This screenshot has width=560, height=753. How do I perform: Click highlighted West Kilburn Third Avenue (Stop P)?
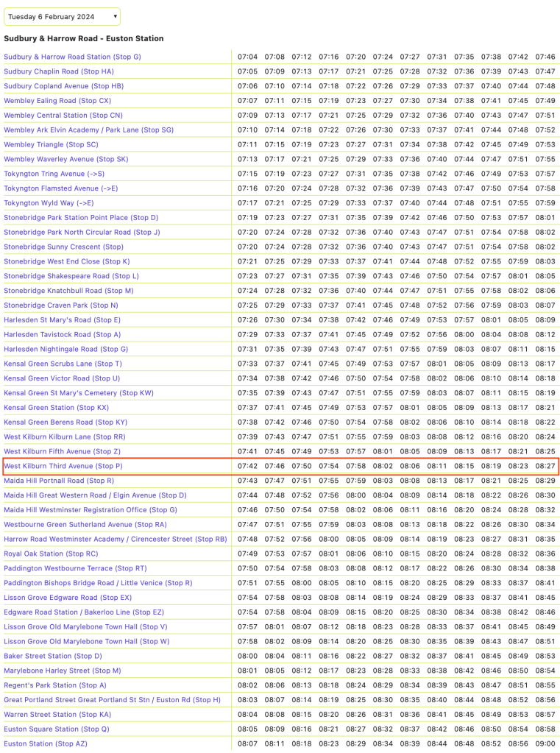click(63, 466)
